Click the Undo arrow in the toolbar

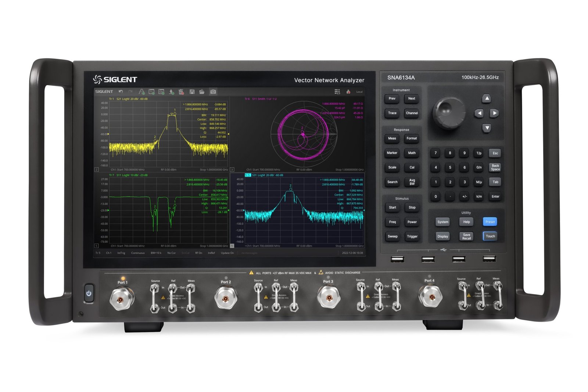121,91
